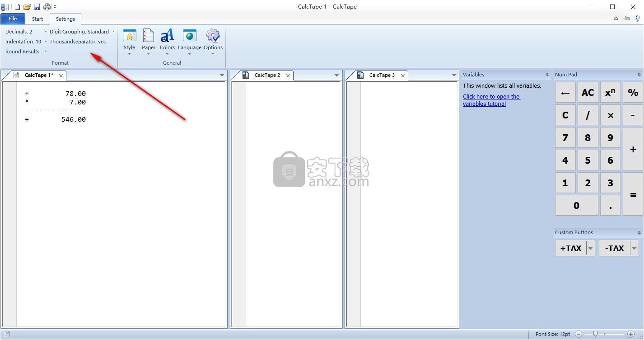
Task: Open tab list arrow of CalcTape 2 pane
Action: click(x=336, y=76)
